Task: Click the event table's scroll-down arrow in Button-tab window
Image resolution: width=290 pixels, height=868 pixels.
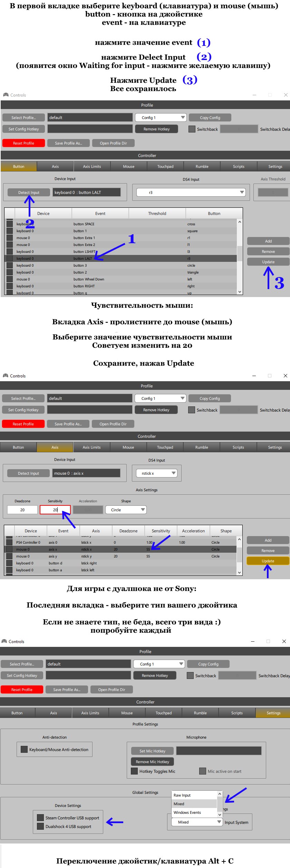Action: coord(240,292)
